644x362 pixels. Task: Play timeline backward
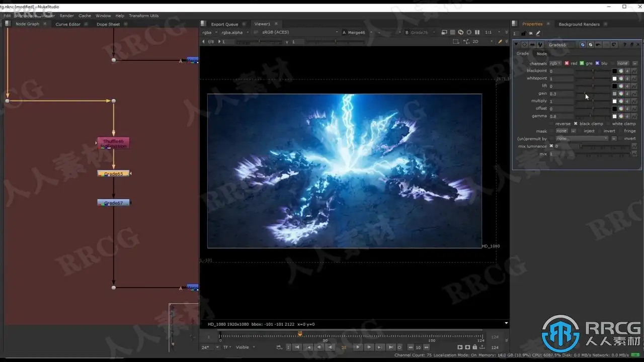point(331,347)
